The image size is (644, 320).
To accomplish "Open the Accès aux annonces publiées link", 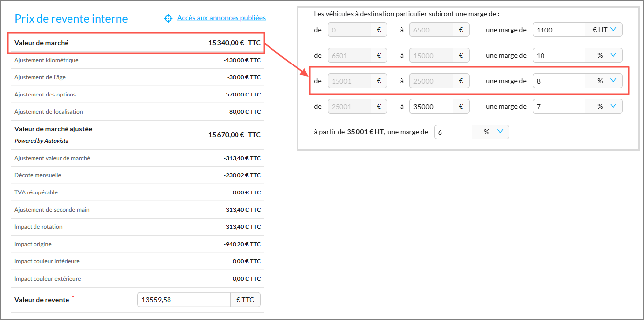I will point(221,18).
